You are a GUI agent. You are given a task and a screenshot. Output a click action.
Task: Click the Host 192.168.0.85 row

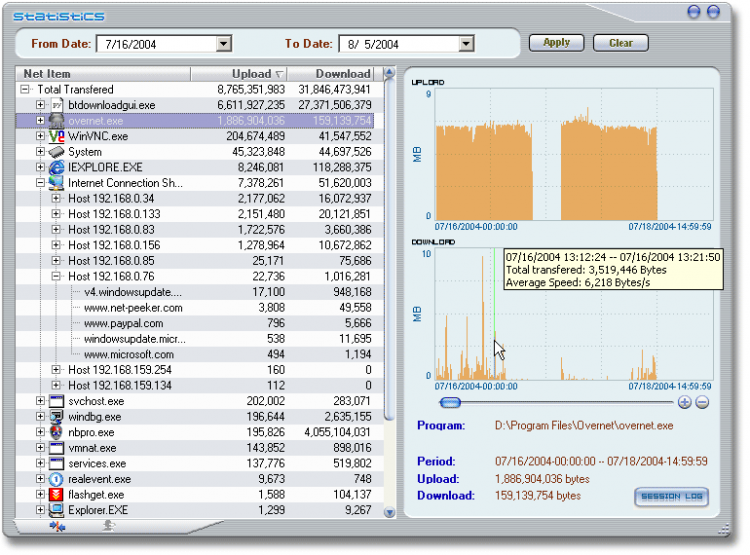coord(199,261)
